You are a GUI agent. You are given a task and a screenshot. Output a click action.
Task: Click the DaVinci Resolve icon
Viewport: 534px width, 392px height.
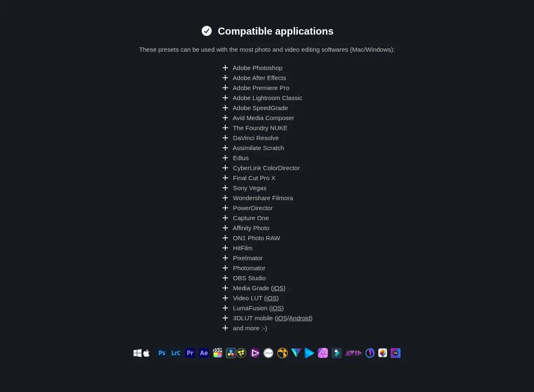click(231, 353)
